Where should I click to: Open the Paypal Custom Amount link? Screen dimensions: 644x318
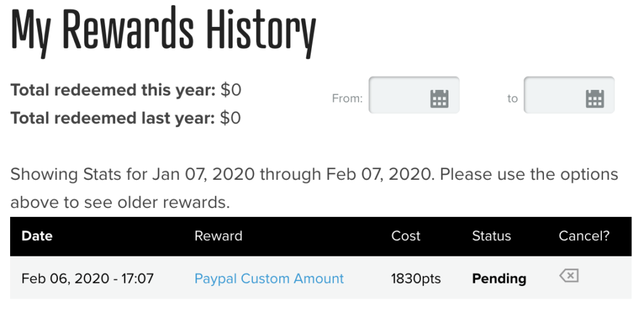click(269, 278)
